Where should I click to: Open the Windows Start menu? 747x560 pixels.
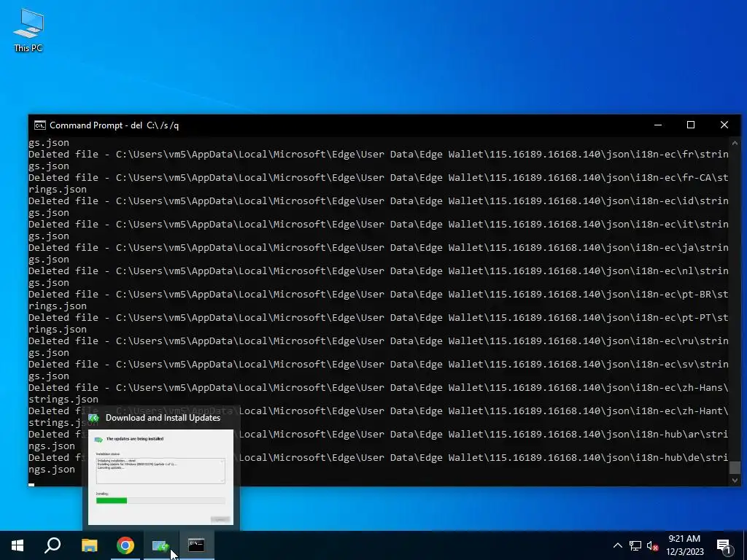tap(18, 545)
